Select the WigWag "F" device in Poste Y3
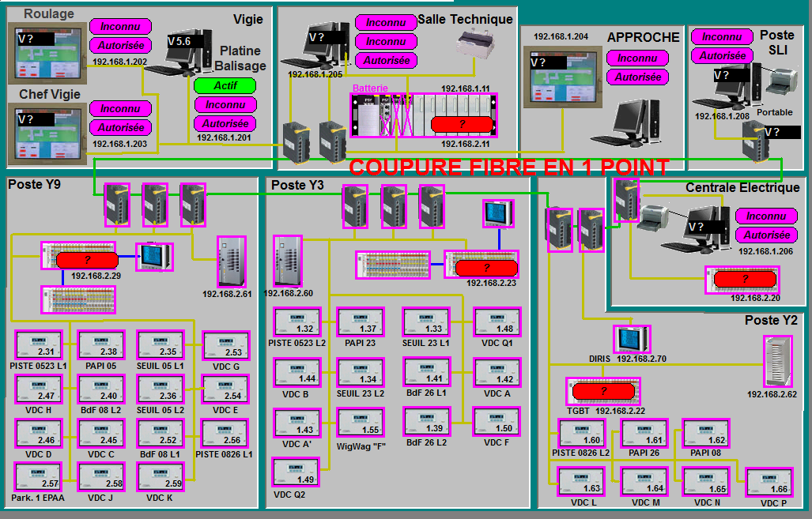The width and height of the screenshot is (812, 519). (361, 423)
